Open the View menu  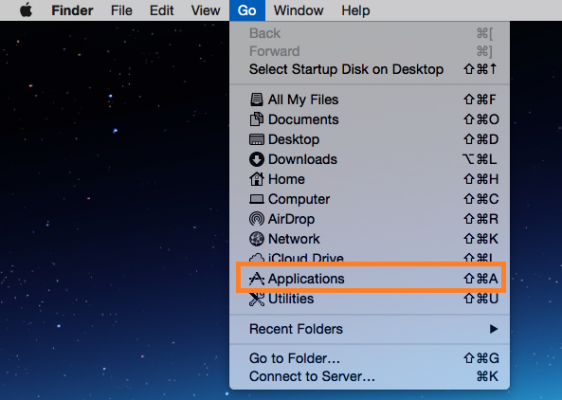coord(205,10)
